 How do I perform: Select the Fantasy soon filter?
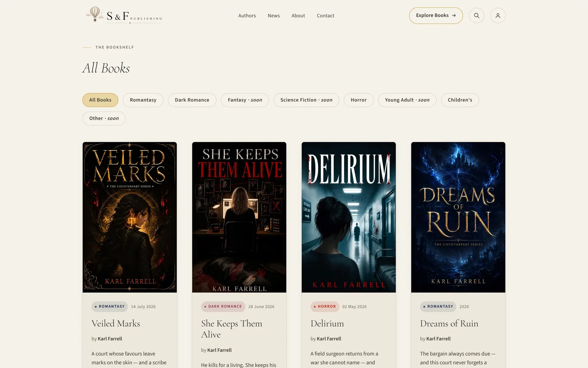245,100
